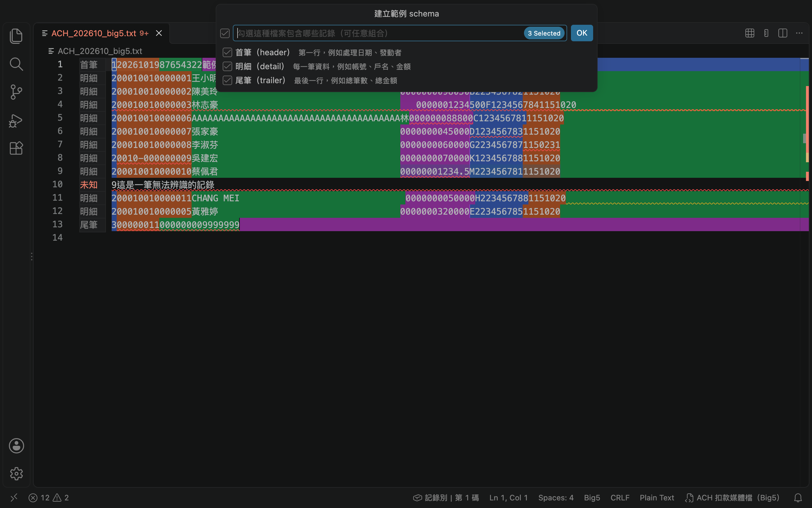The height and width of the screenshot is (508, 812).
Task: Click the ACH_202610_big5.txt breadcrumb
Action: (x=100, y=51)
